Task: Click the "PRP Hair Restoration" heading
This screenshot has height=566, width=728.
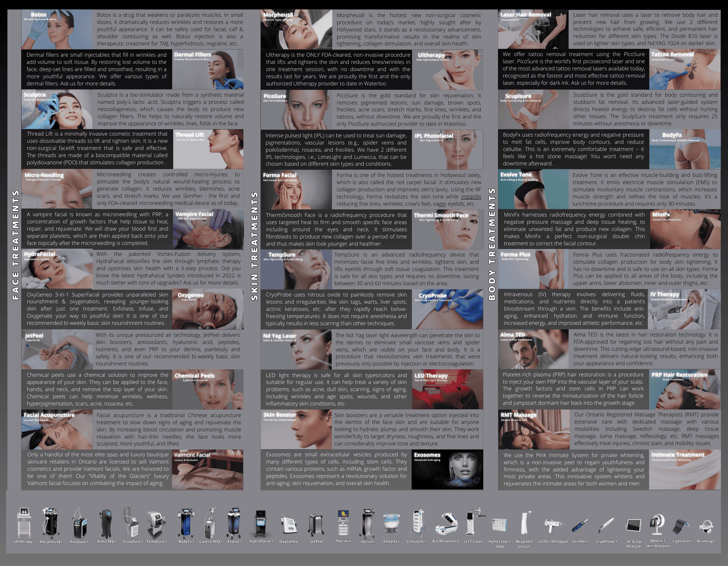Action: [680, 375]
